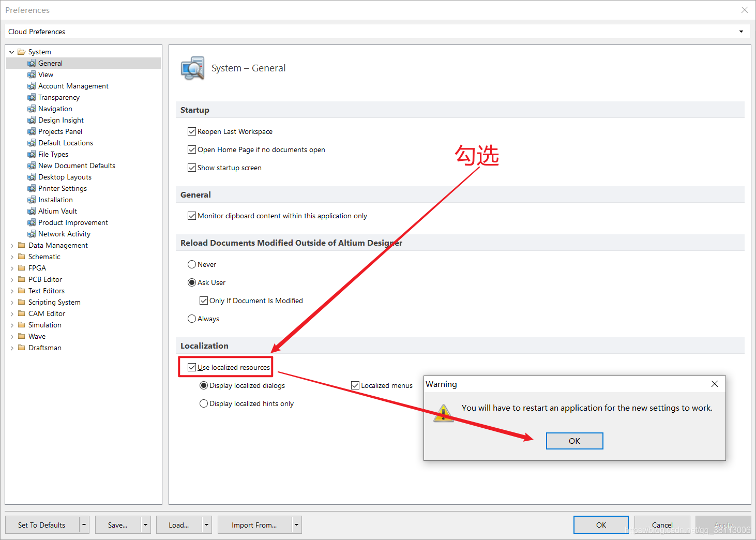The image size is (756, 540).
Task: Toggle the Use localized resources checkbox
Action: (x=192, y=367)
